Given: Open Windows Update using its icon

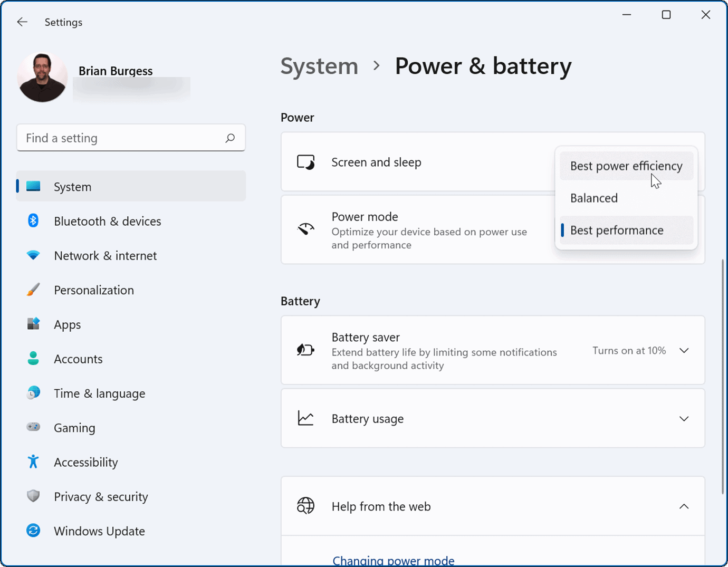Looking at the screenshot, I should pyautogui.click(x=33, y=531).
